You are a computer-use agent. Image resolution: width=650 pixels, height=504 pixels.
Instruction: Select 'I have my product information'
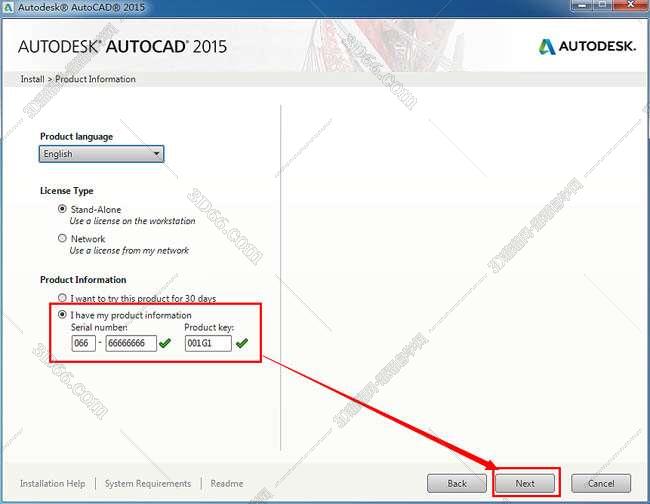pyautogui.click(x=63, y=315)
